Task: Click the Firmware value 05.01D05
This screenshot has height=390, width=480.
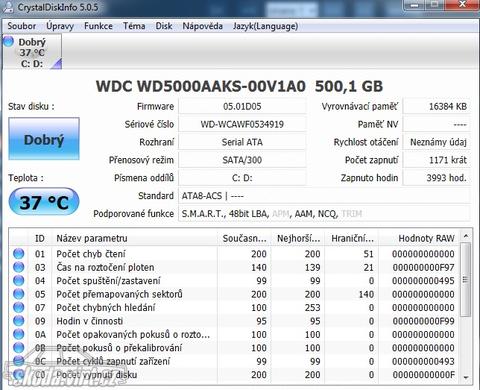Action: 242,106
